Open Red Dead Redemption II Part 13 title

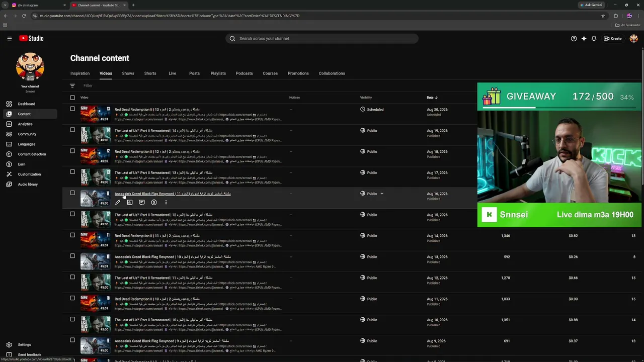click(x=157, y=110)
